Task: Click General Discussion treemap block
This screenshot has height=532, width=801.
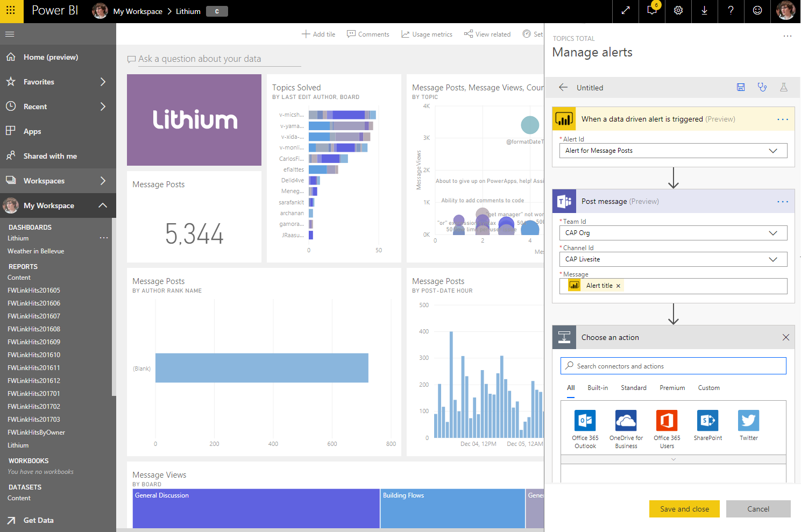Action: [x=256, y=508]
